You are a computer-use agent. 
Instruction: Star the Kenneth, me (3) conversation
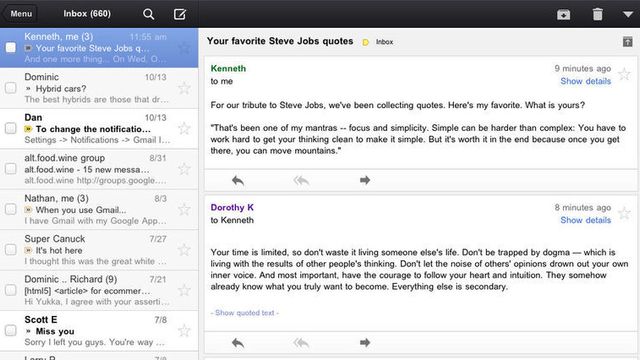184,48
